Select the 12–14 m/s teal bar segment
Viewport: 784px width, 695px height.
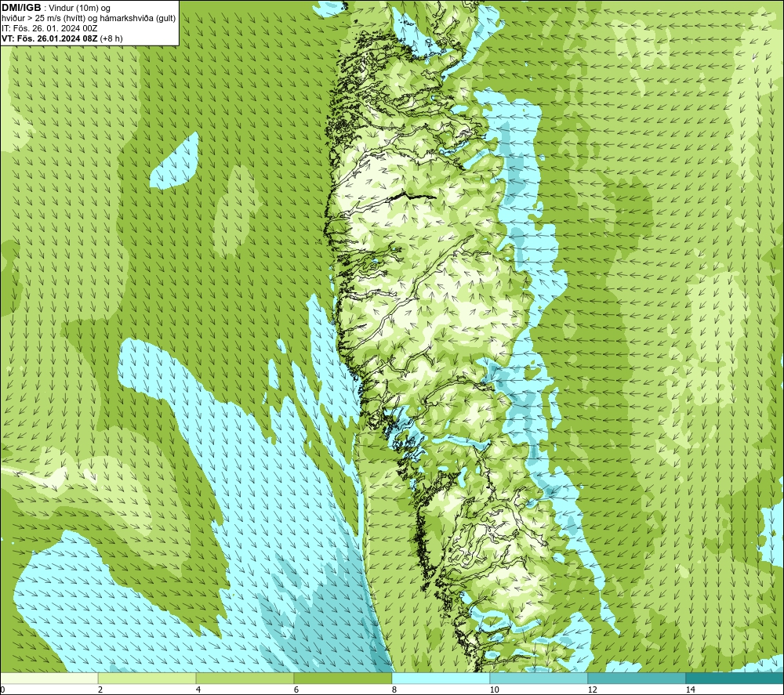[x=637, y=679]
